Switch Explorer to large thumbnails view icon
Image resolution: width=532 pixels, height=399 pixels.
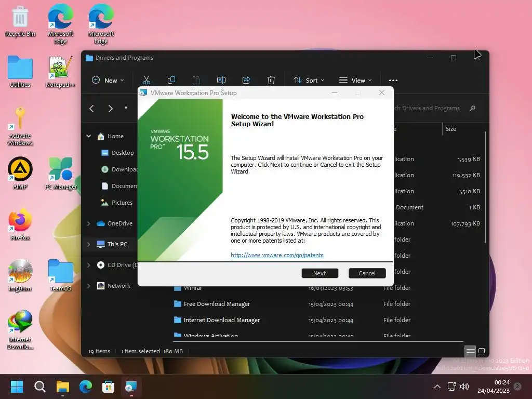(x=482, y=351)
